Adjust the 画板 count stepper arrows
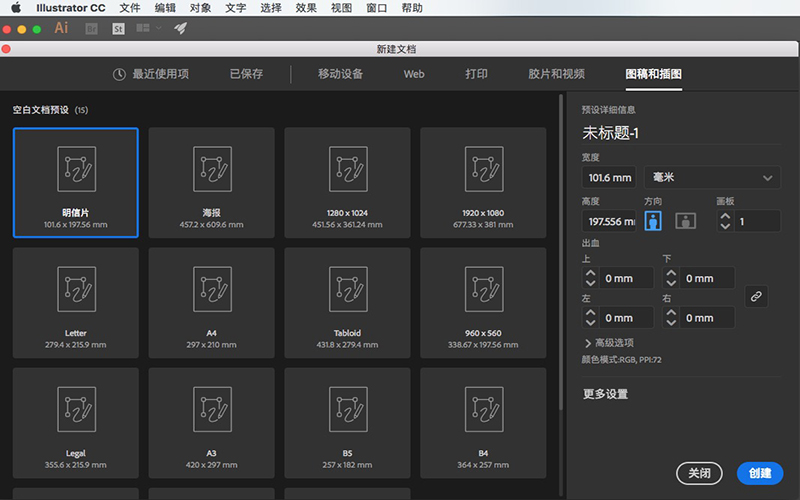 point(725,221)
